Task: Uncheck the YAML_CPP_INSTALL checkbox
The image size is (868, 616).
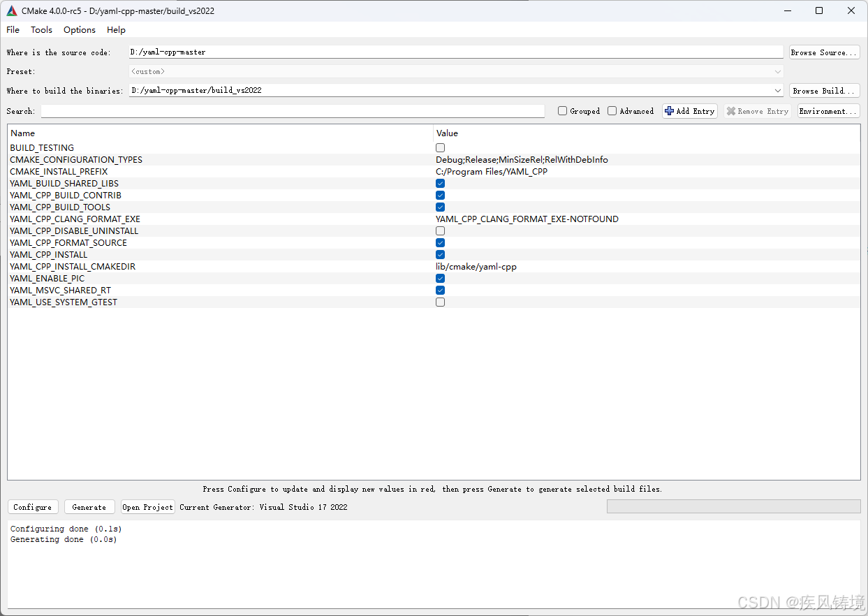Action: 440,255
